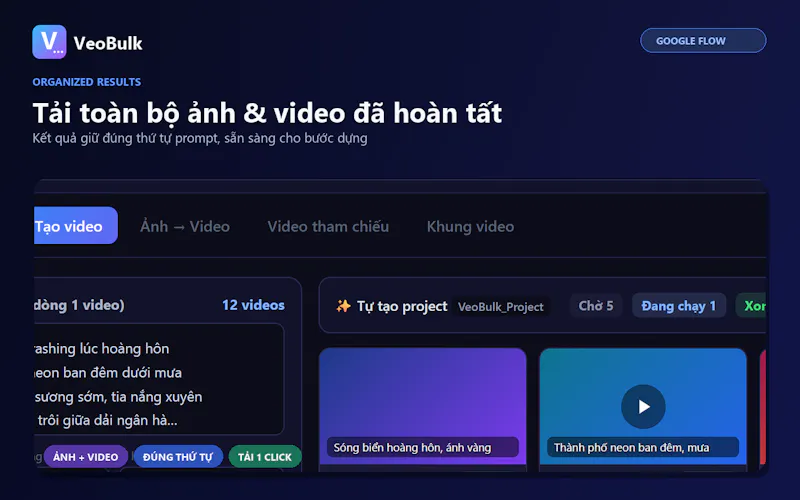Click the ORGANIZED RESULTS label
The image size is (800, 500).
coord(87,82)
